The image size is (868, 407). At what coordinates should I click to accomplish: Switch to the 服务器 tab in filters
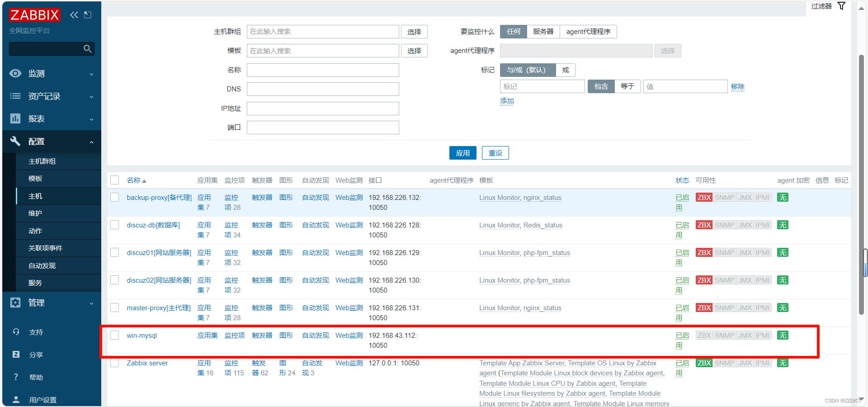543,31
